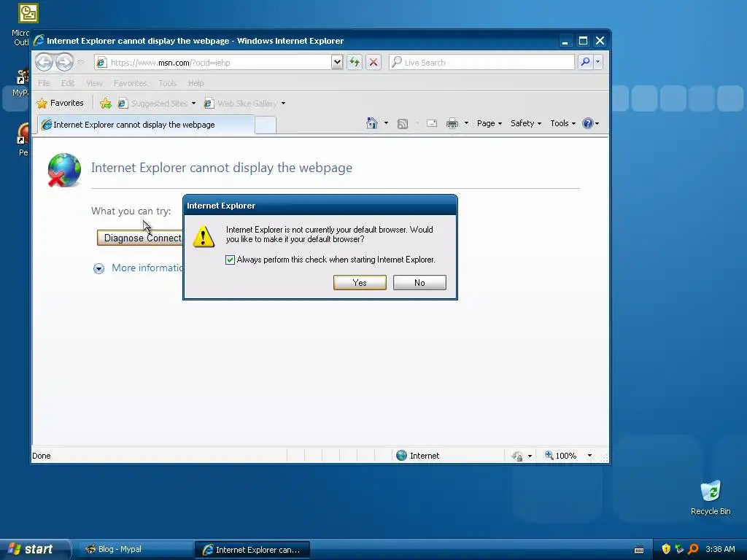Image resolution: width=747 pixels, height=560 pixels.
Task: Click the Web Slice Gallery link
Action: [x=241, y=104]
